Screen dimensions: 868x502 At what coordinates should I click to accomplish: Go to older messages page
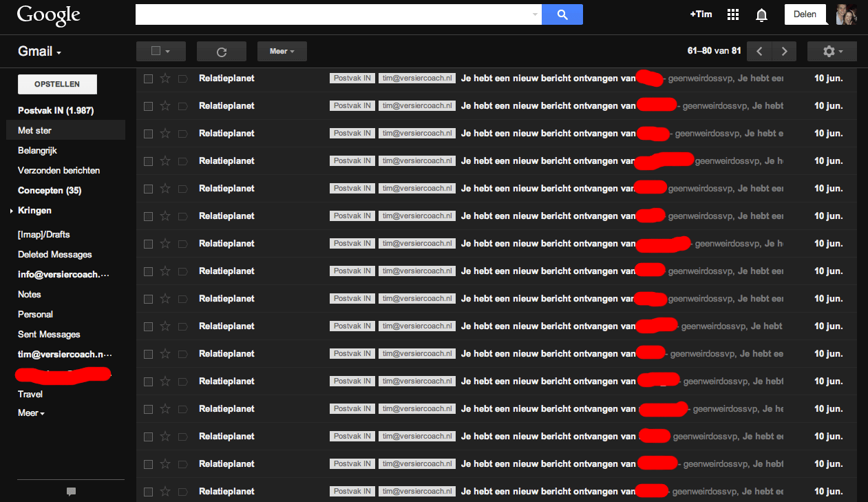[784, 52]
